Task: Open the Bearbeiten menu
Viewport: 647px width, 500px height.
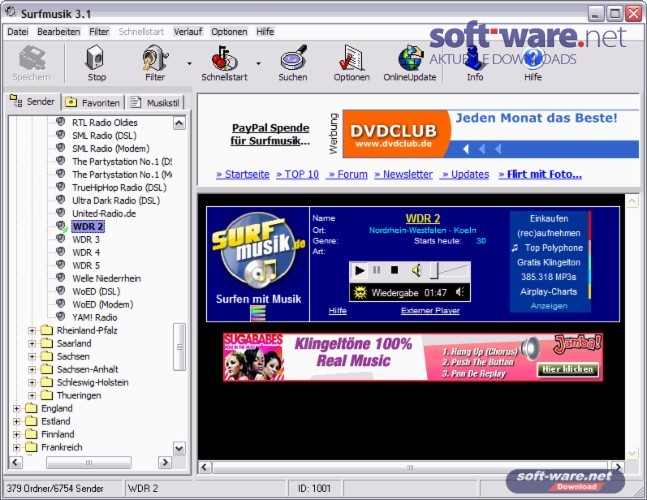Action: coord(58,32)
